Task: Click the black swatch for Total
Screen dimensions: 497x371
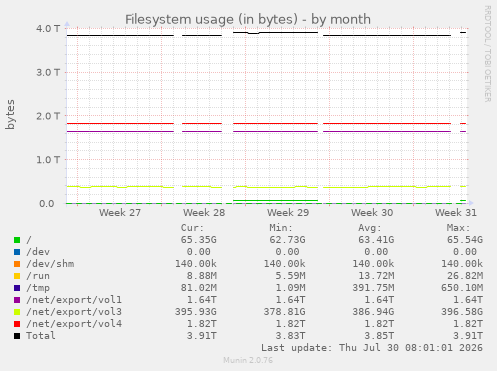Action: tap(17, 336)
